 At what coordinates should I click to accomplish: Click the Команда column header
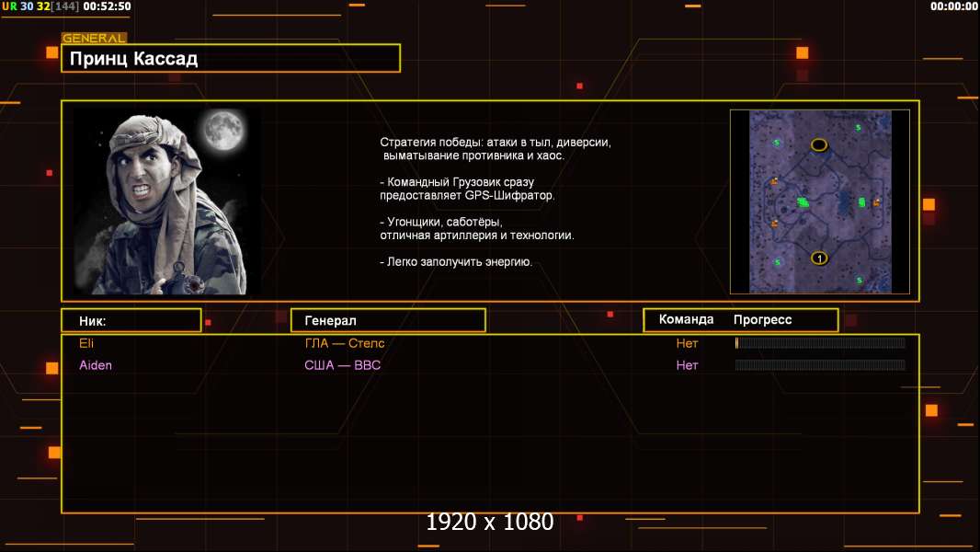[x=686, y=319]
